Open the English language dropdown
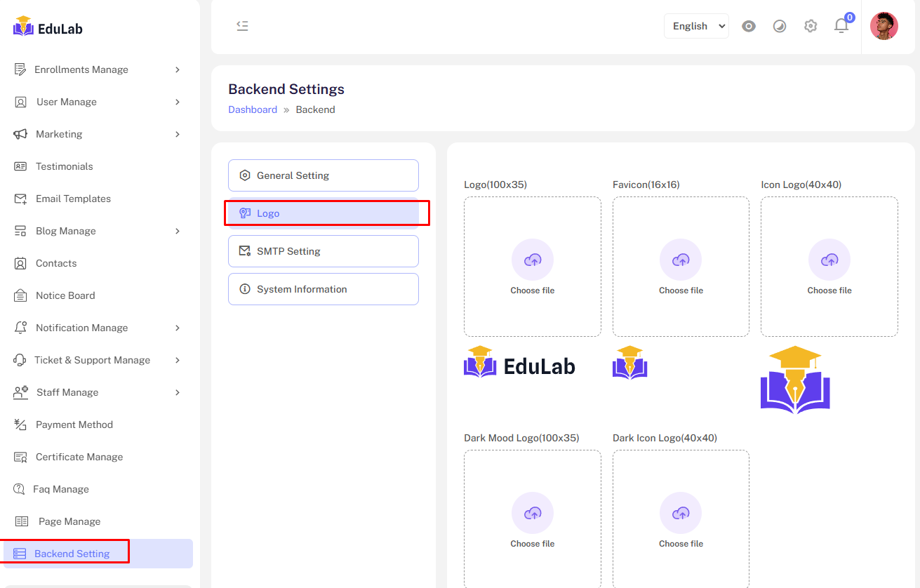This screenshot has height=588, width=920. [696, 26]
